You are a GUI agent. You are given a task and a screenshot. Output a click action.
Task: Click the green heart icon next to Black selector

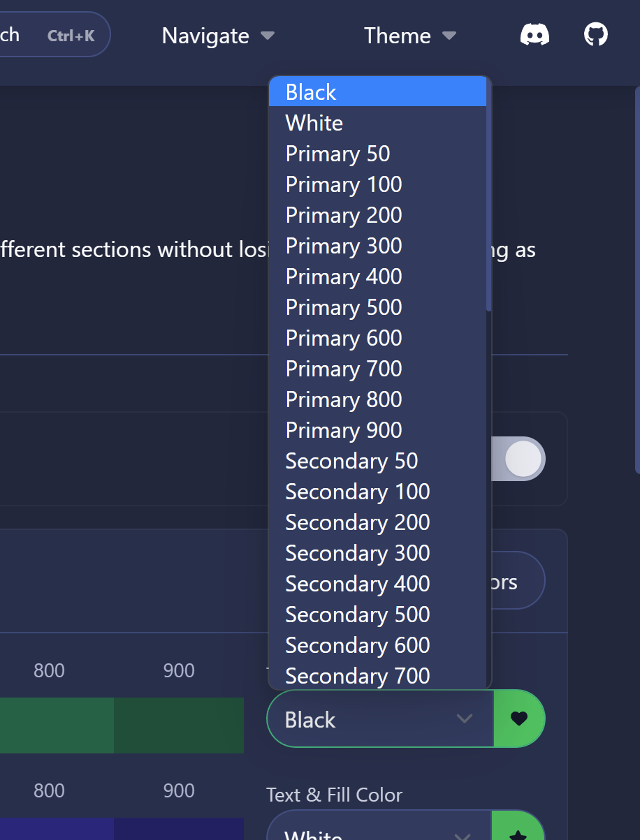(x=520, y=718)
